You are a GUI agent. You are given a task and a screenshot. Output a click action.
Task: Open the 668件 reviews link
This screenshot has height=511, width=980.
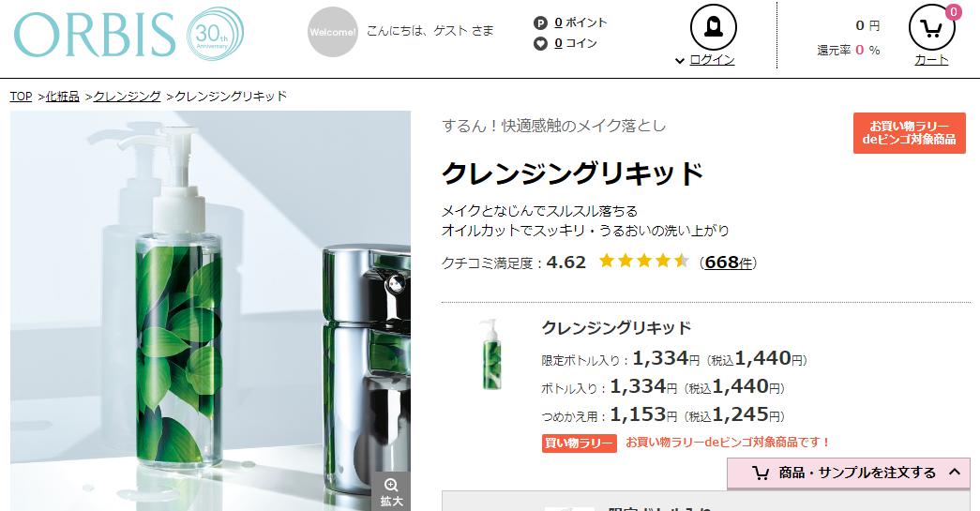(728, 263)
